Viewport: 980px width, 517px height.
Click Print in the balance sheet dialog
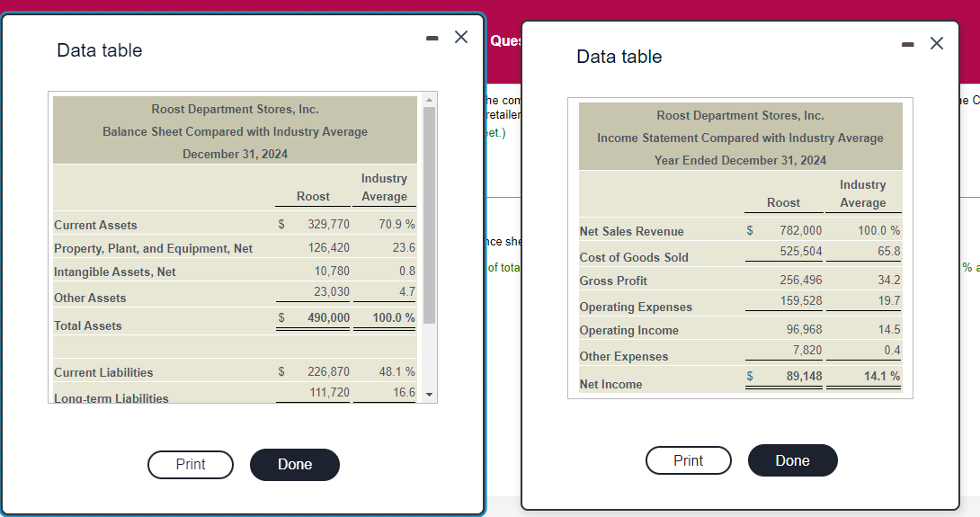(x=191, y=465)
